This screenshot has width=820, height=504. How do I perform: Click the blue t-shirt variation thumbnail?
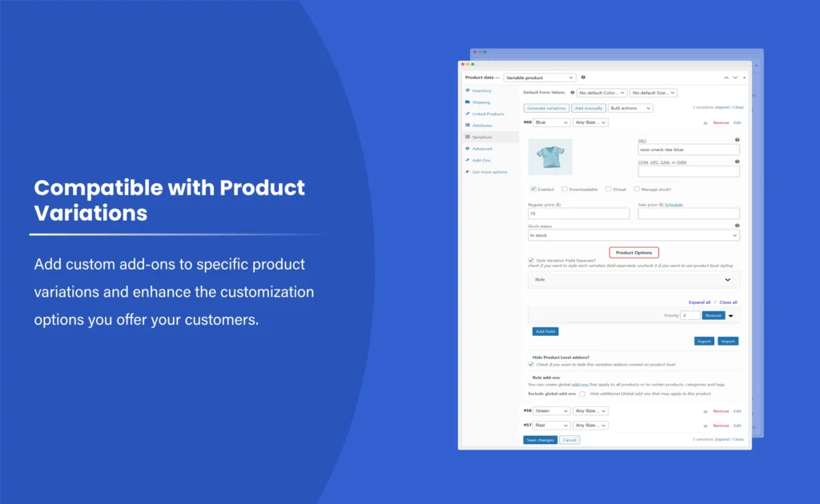coord(550,157)
